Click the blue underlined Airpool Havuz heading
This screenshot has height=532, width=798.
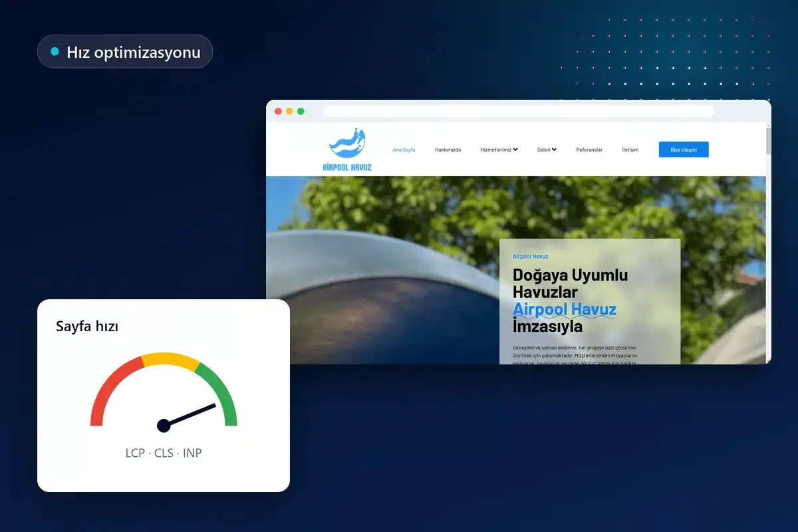click(x=565, y=310)
